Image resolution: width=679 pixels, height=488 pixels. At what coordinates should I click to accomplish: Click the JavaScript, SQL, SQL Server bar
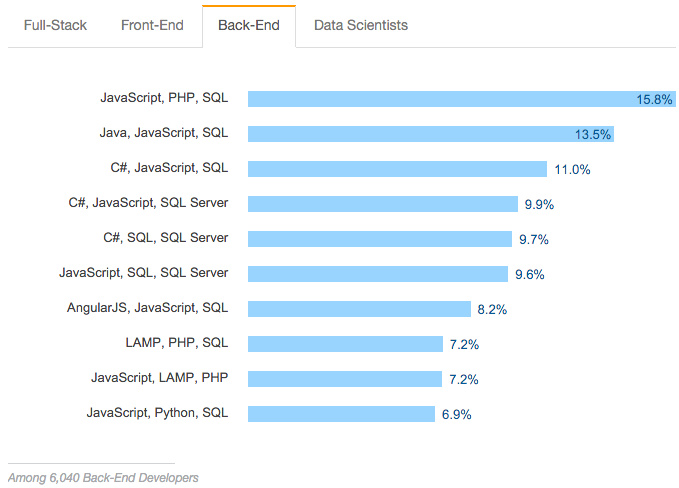pos(378,274)
